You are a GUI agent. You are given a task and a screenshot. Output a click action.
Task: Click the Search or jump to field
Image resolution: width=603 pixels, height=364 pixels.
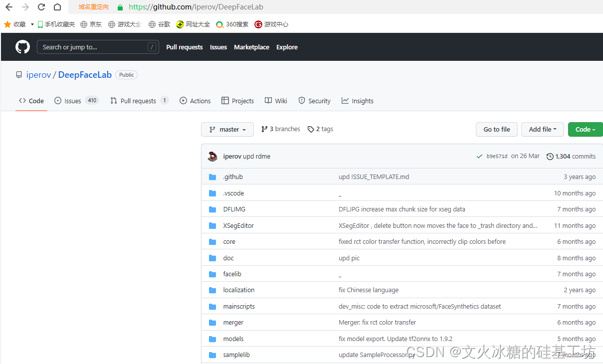(x=98, y=47)
